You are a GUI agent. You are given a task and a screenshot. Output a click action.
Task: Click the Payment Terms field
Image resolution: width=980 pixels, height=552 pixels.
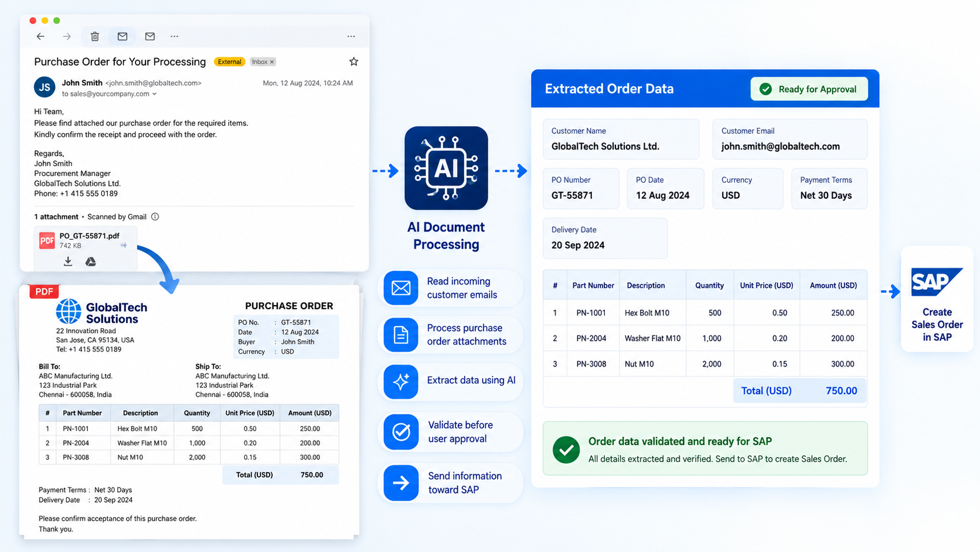point(829,188)
